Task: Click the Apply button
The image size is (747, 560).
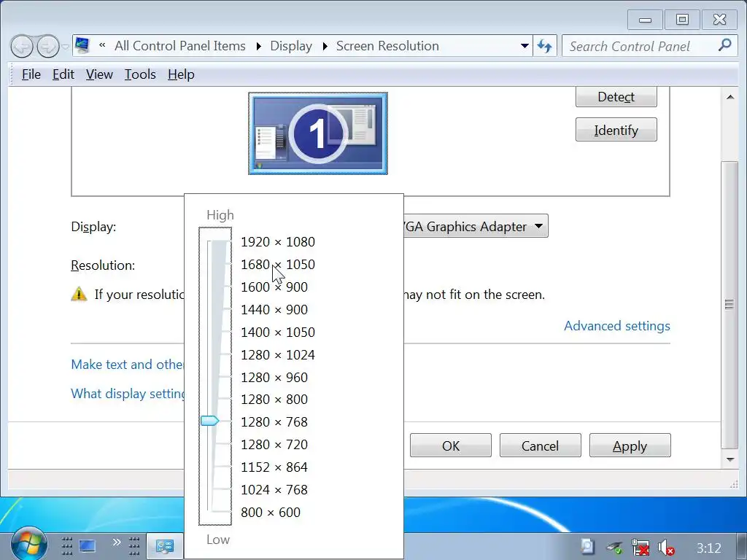Action: (630, 446)
